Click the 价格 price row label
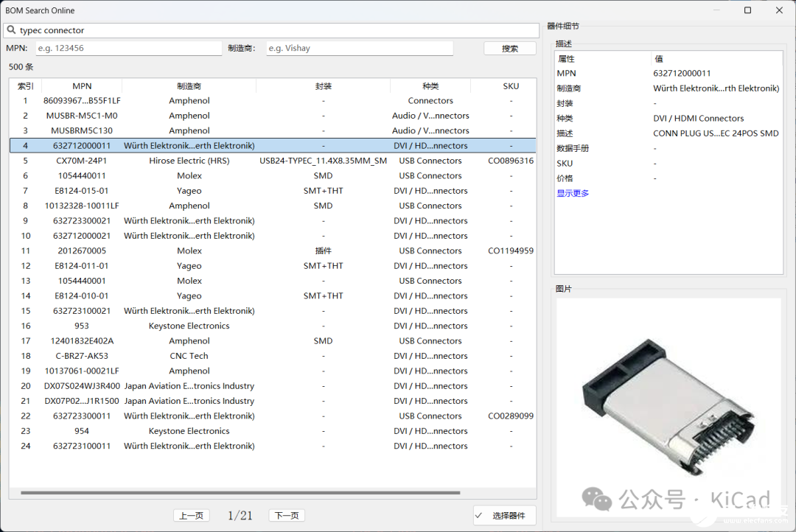Screen dimensions: 796x532 click(x=565, y=178)
